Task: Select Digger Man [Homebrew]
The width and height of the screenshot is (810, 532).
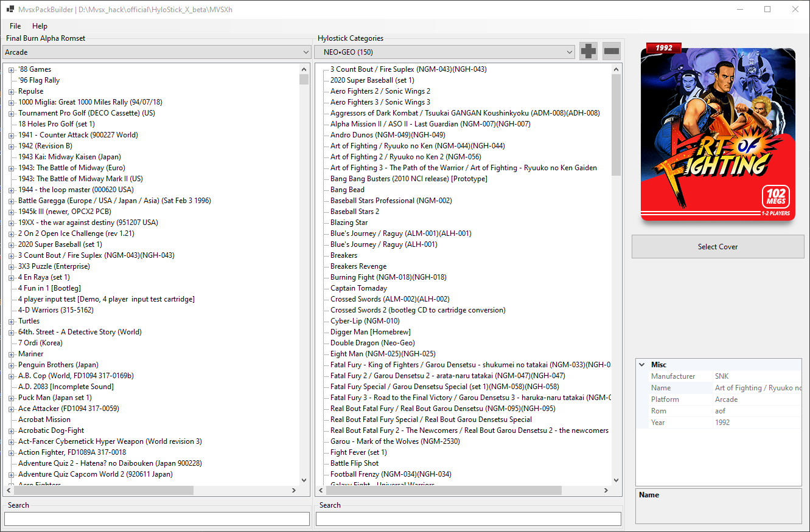Action: (371, 332)
